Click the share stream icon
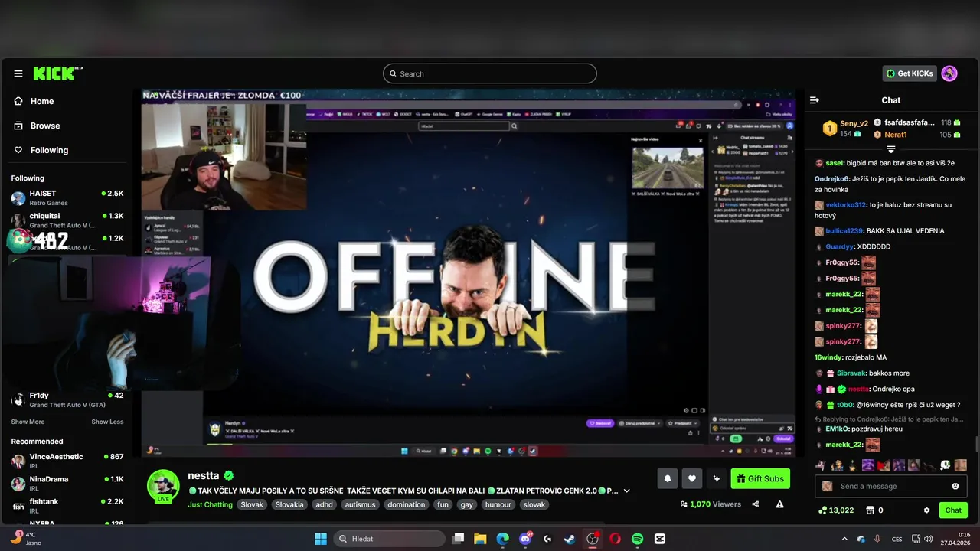The width and height of the screenshot is (980, 551). click(756, 504)
